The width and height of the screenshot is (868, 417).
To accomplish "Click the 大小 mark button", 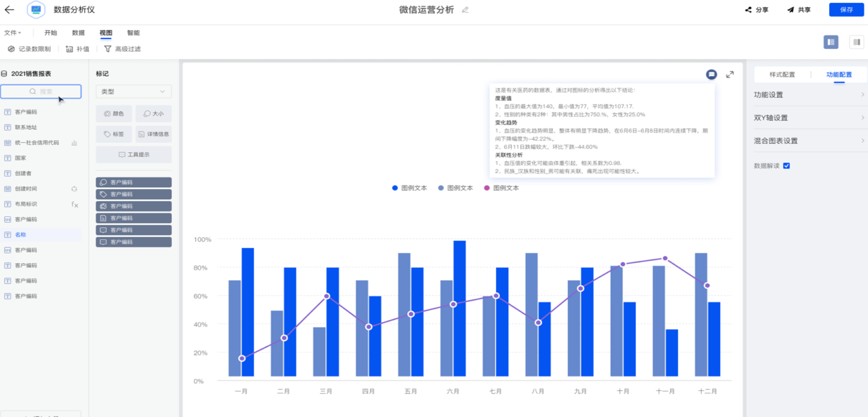I will (x=153, y=114).
